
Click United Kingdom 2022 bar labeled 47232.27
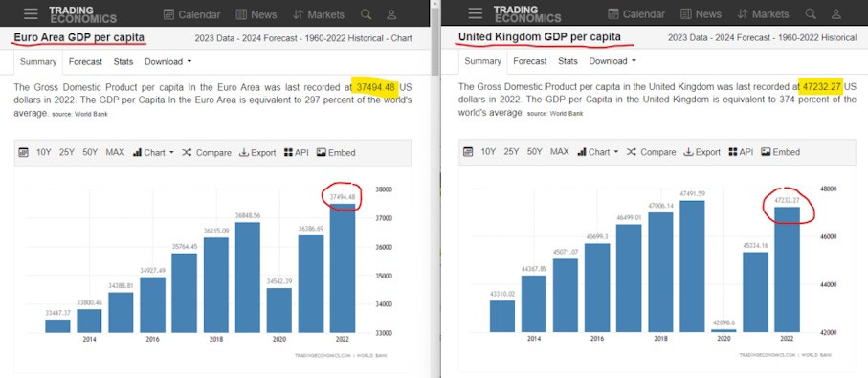[788, 270]
